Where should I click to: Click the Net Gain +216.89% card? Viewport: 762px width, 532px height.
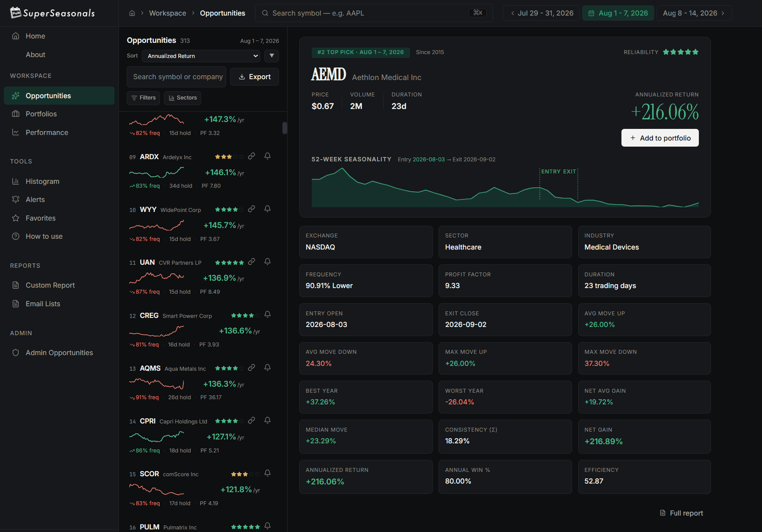(x=644, y=436)
